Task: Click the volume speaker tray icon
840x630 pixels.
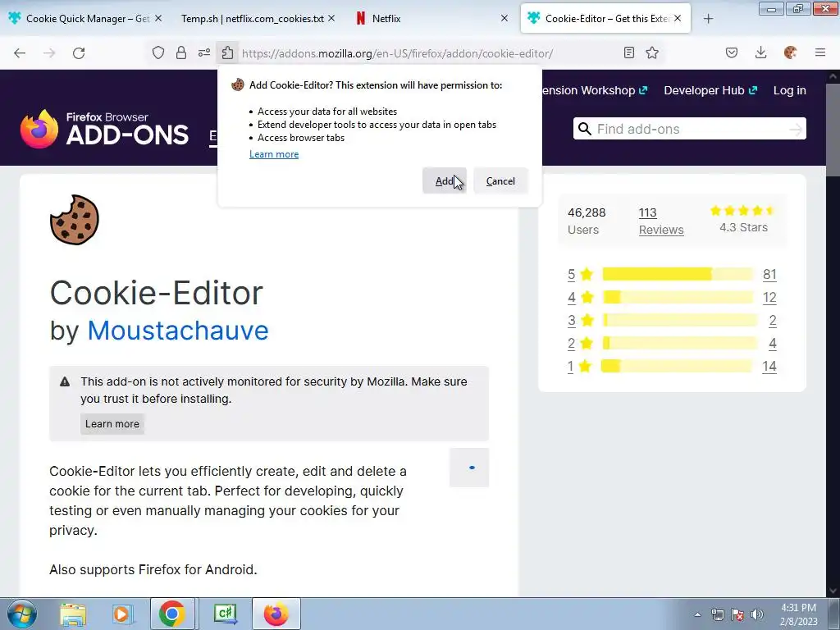Action: pos(757,614)
